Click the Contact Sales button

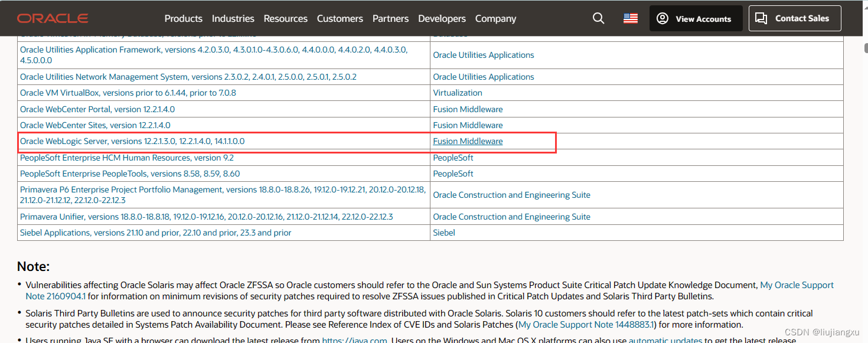point(795,18)
